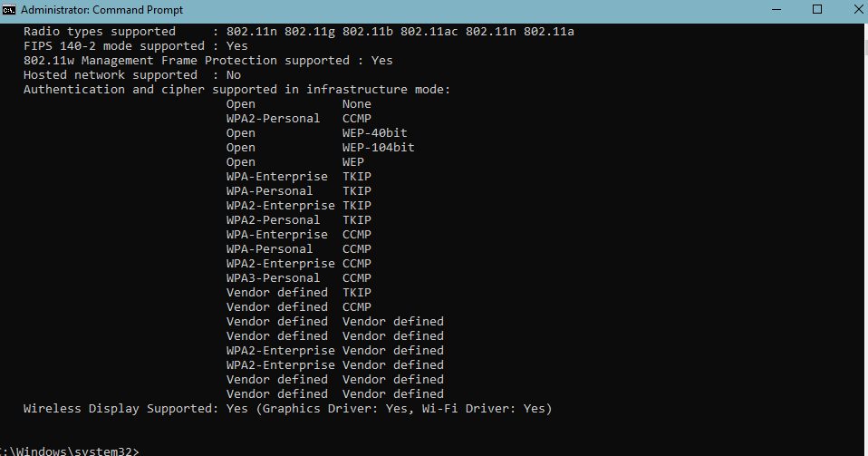This screenshot has height=456, width=868.
Task: Open the Command Prompt system menu icon
Action: (8, 10)
